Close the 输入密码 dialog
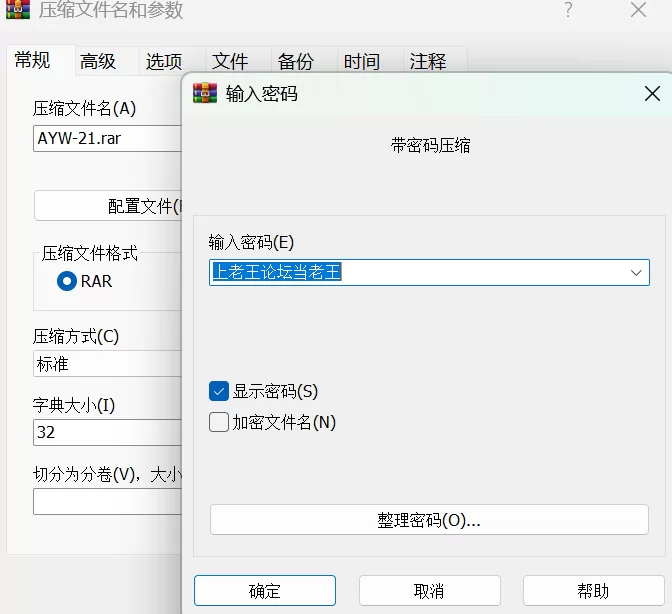The width and height of the screenshot is (672, 614). [x=652, y=93]
